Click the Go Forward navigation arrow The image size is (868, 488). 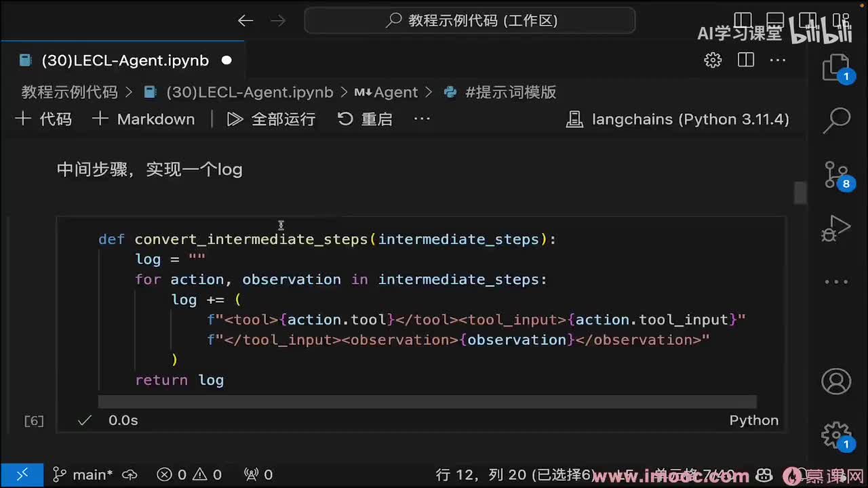point(278,20)
